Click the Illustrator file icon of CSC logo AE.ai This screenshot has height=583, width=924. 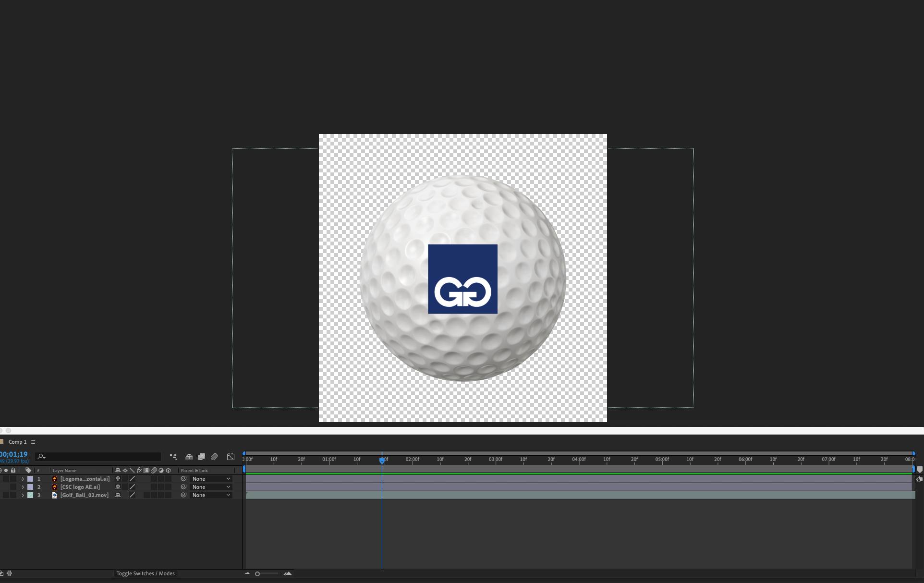[x=55, y=487]
